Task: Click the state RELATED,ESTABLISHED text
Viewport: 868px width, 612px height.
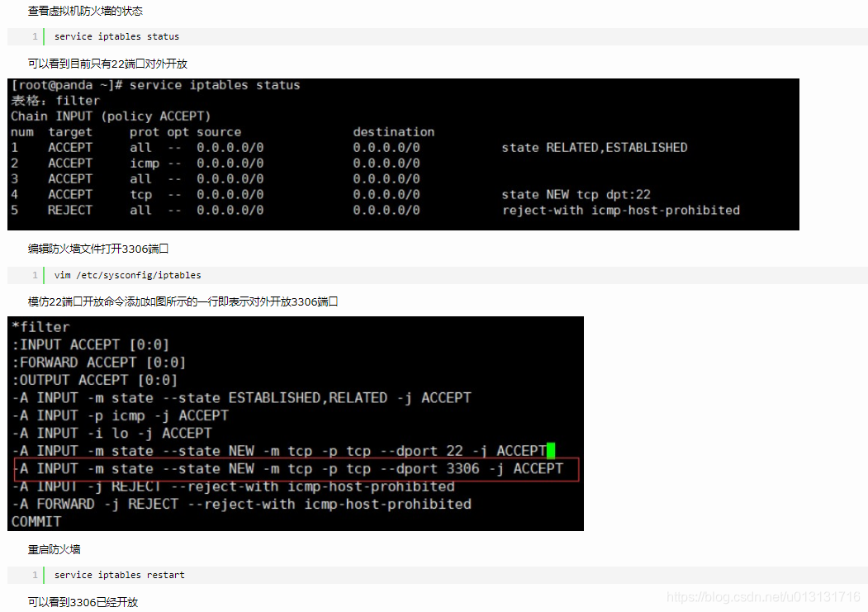Action: 593,147
